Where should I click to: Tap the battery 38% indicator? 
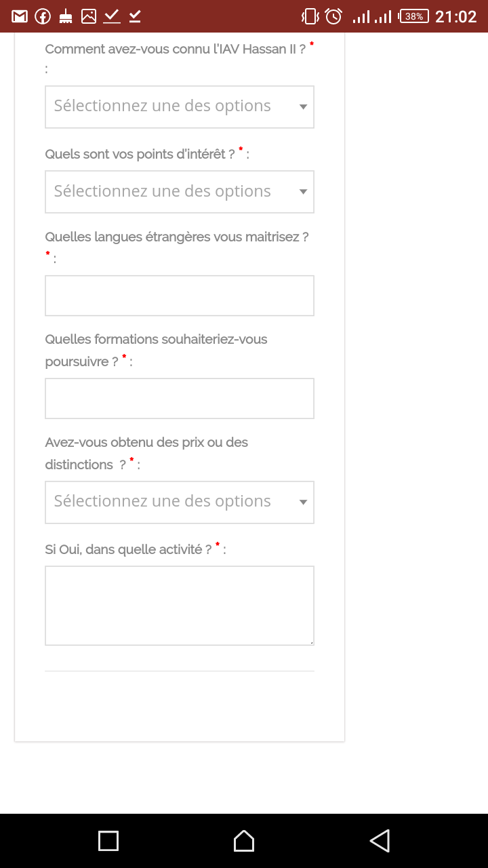[414, 16]
